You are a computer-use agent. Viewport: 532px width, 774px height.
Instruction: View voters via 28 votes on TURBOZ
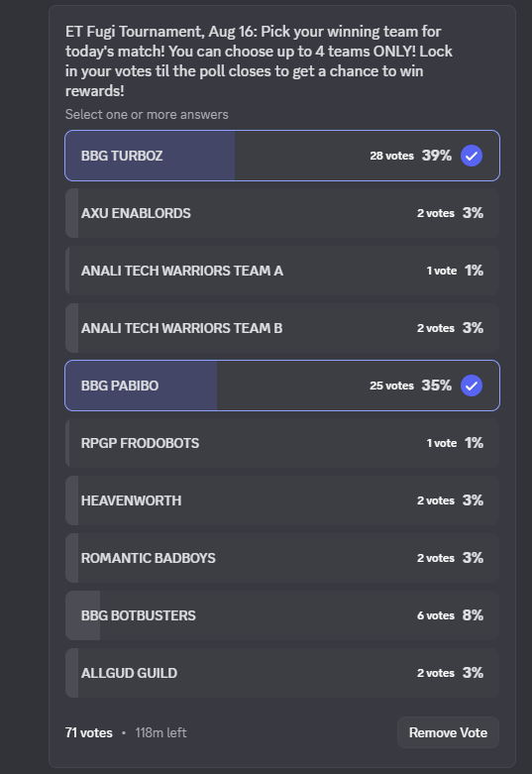click(x=392, y=156)
